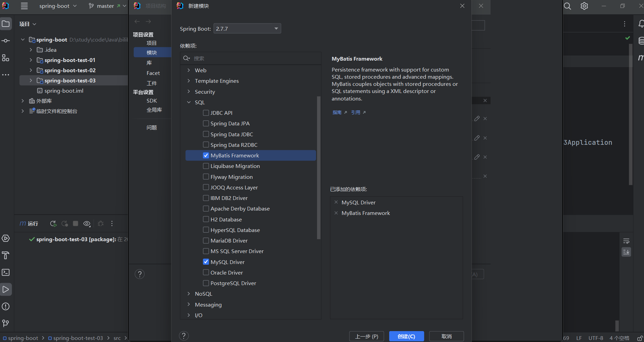
Task: Open the Commit tool window icon
Action: (x=6, y=41)
